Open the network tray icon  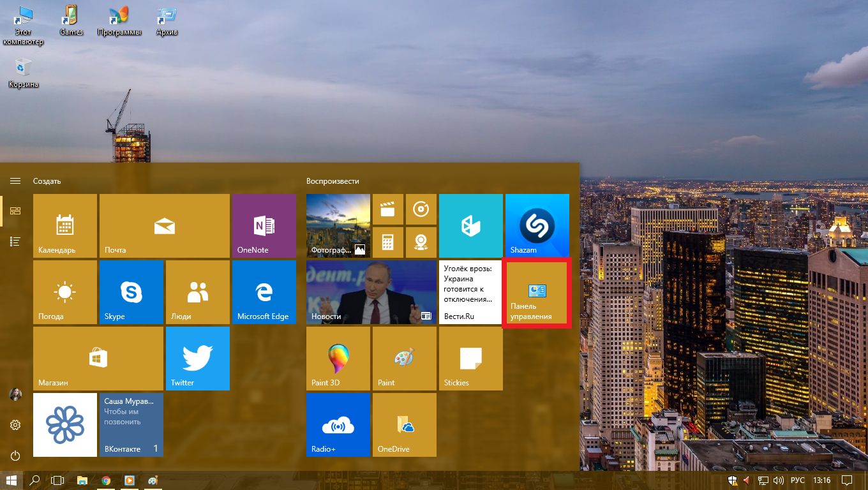tap(763, 480)
